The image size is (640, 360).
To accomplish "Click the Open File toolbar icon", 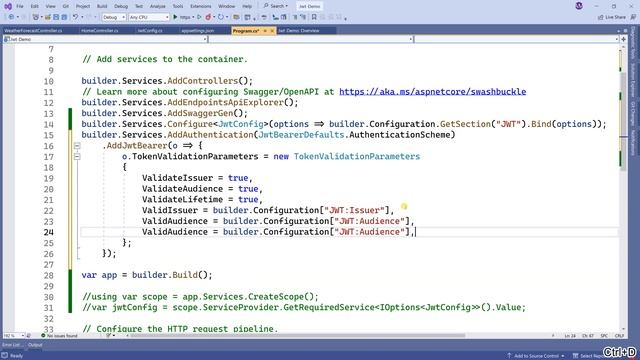I will pos(48,17).
